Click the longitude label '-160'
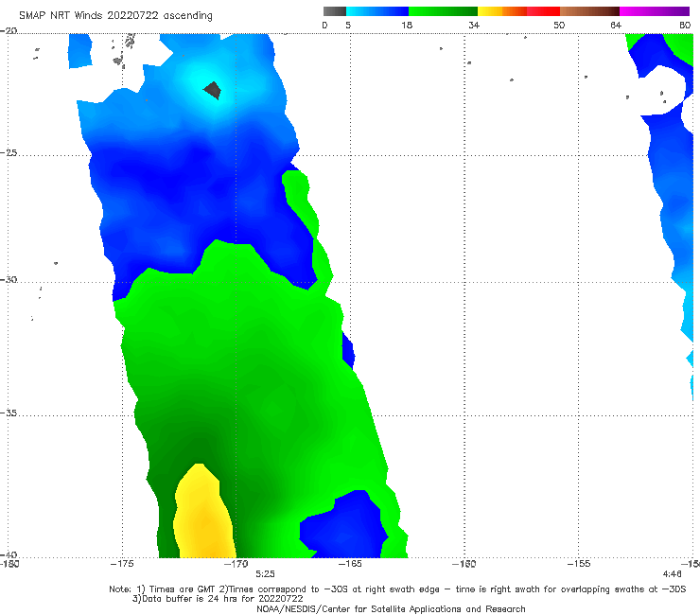700x615 pixels. coord(464,564)
